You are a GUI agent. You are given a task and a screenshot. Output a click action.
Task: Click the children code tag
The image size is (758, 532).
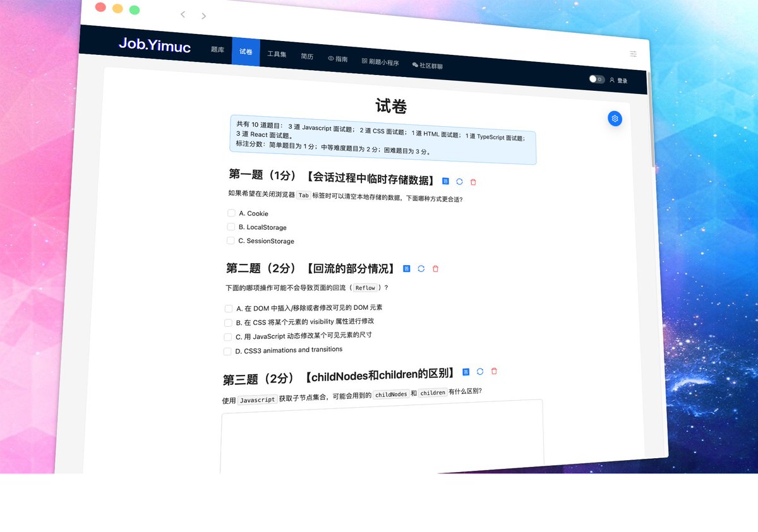point(433,393)
